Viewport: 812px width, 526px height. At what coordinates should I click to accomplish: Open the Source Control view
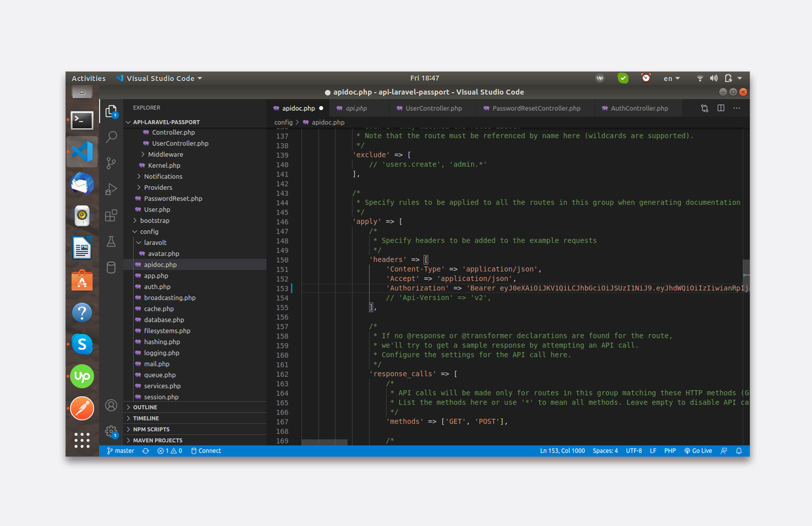point(111,163)
